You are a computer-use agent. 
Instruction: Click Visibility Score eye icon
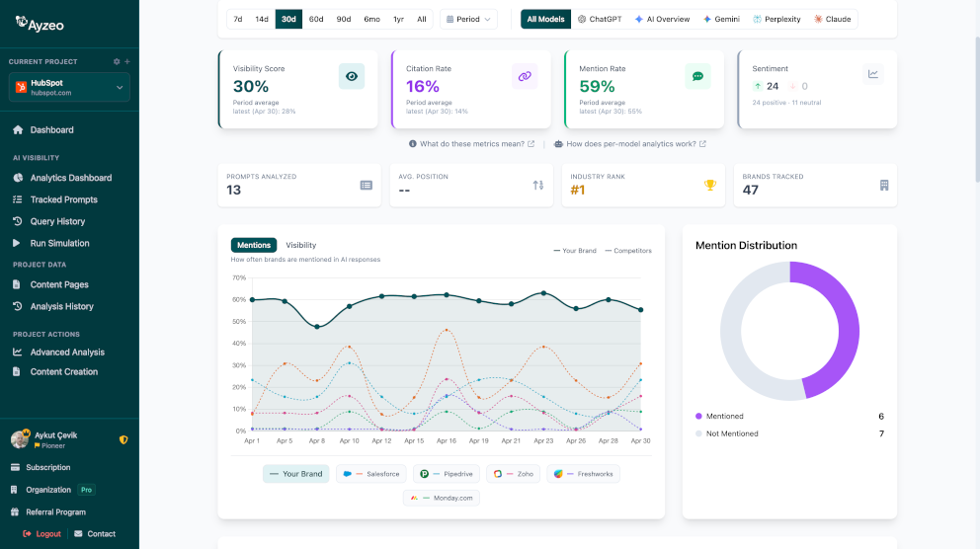coord(352,76)
